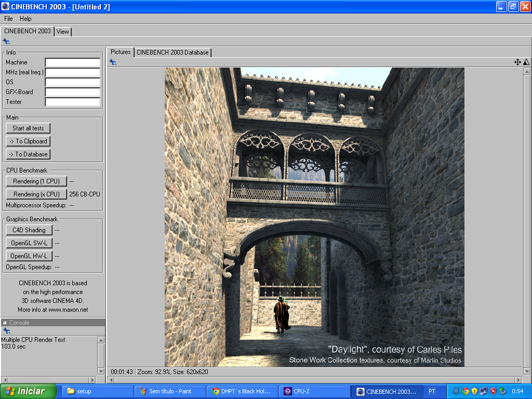The width and height of the screenshot is (532, 399).
Task: Switch to CPU-Z taskbar item
Action: click(x=314, y=391)
